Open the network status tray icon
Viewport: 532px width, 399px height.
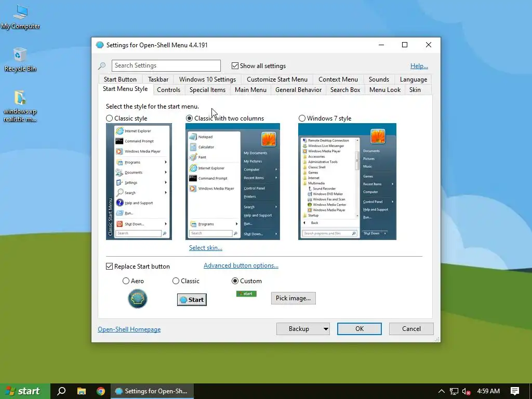[x=454, y=391]
